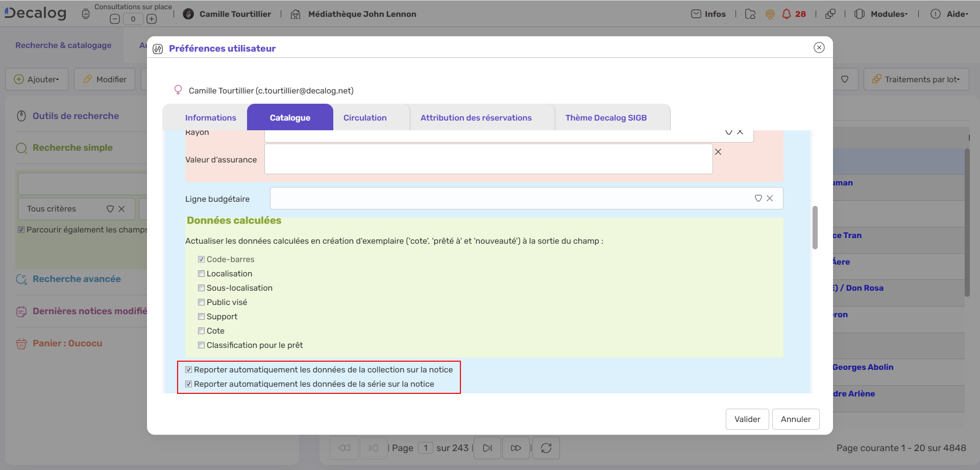Open the linked records icon near Modules
The height and width of the screenshot is (470, 980).
point(830,14)
